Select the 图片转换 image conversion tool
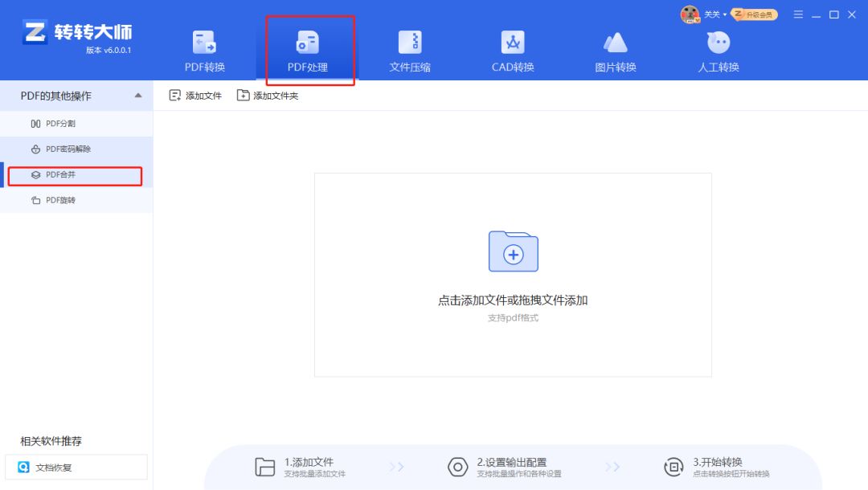The width and height of the screenshot is (868, 490). pos(616,48)
